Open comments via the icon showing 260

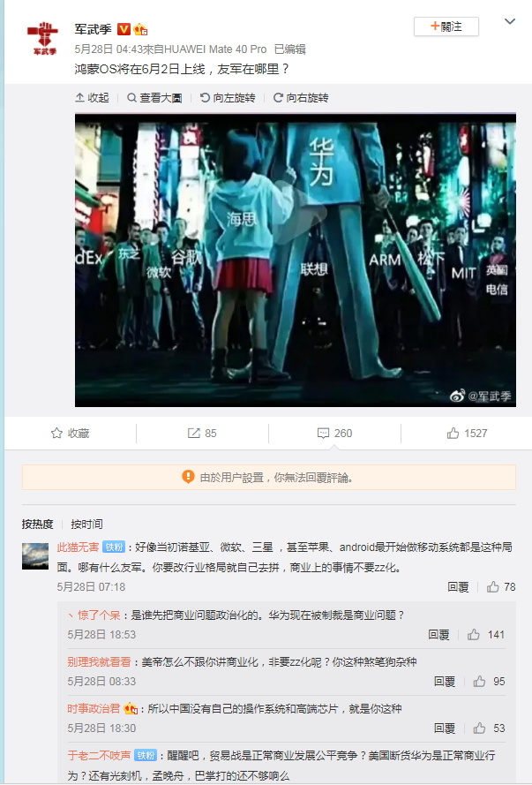tap(334, 433)
